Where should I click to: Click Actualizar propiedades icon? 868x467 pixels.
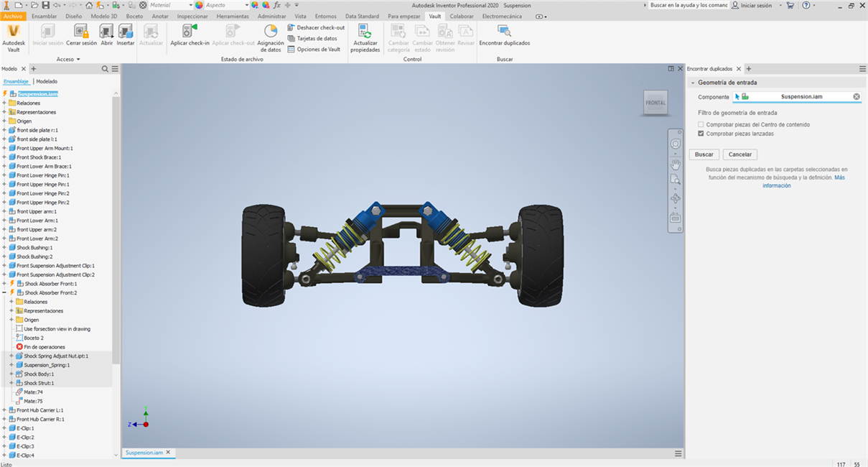pos(365,31)
